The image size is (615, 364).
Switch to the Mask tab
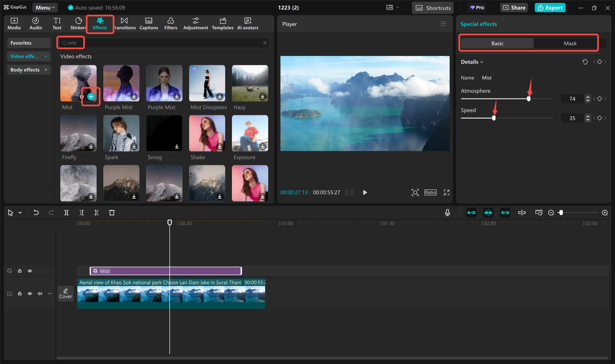point(570,43)
